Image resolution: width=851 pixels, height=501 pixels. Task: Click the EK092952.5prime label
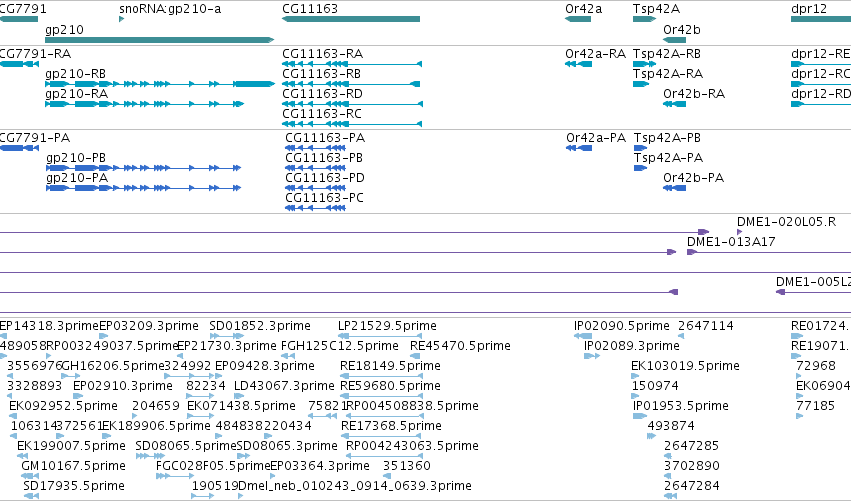(63, 406)
